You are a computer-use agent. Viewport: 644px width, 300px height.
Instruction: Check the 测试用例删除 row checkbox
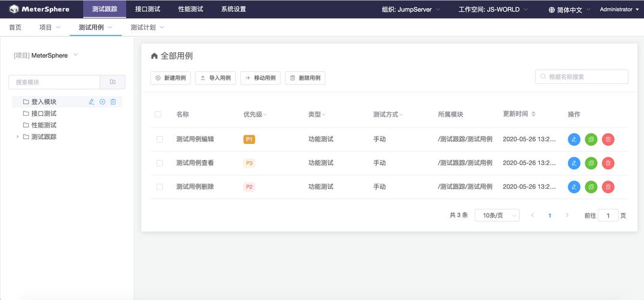[x=160, y=187]
